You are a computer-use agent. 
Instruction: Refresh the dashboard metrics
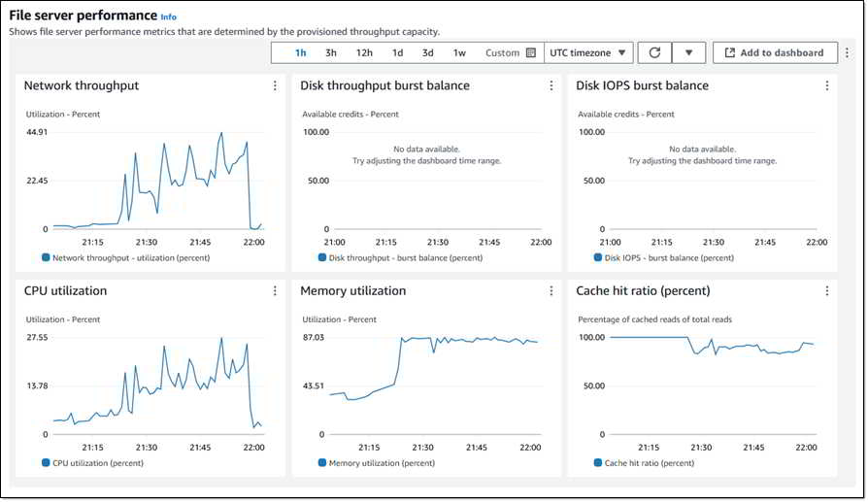pyautogui.click(x=654, y=53)
